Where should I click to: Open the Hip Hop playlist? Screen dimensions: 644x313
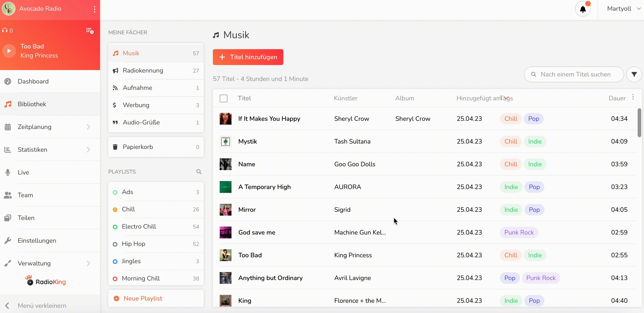tap(156, 244)
